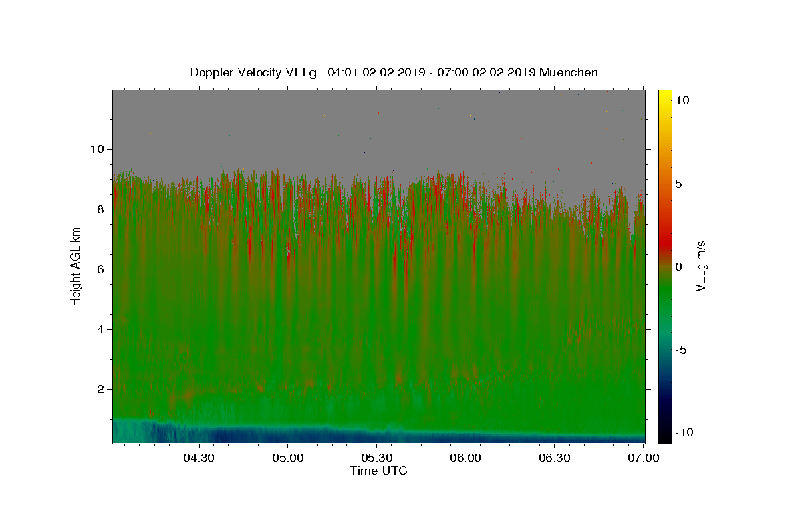
Task: Click the colorbar label '0'
Action: pos(678,267)
